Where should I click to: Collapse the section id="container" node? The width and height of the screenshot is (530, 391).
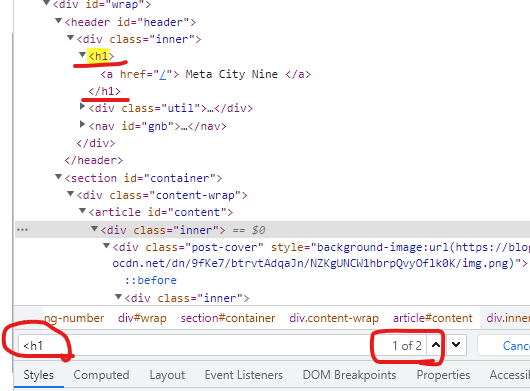(x=58, y=177)
